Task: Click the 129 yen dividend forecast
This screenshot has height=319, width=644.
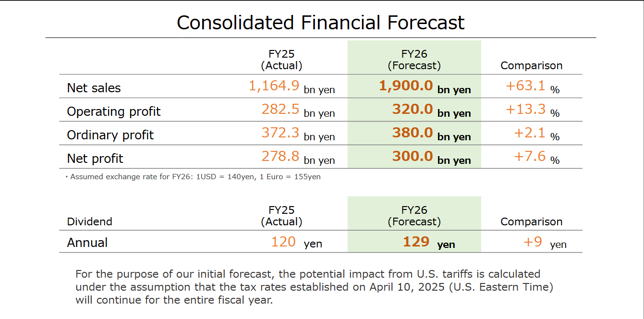Action: point(429,242)
